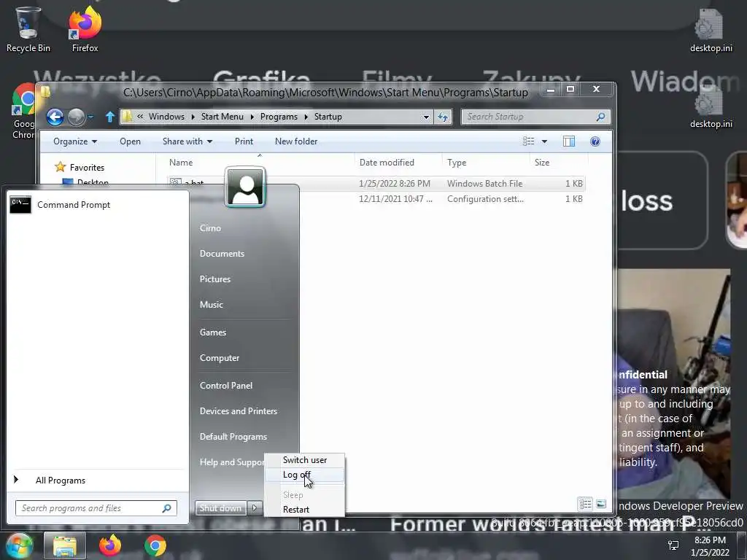The image size is (747, 560).
Task: Select the top desktop.ini file icon
Action: click(711, 29)
